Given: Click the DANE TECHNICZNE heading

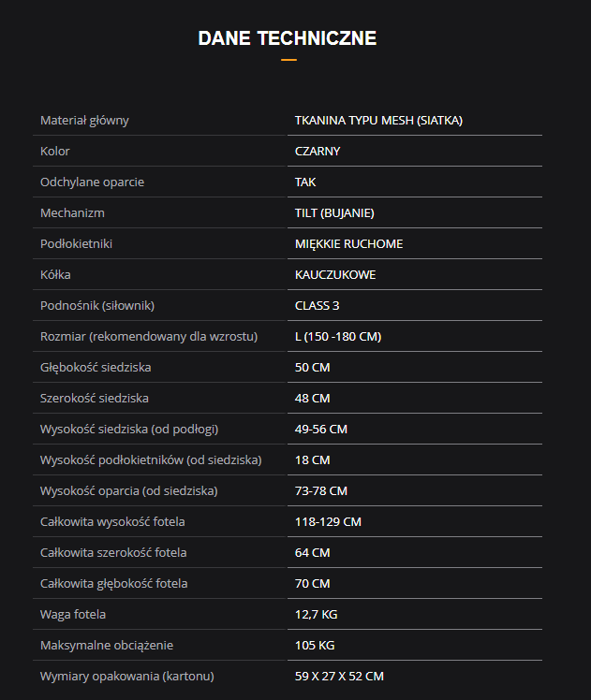Looking at the screenshot, I should pos(288,38).
